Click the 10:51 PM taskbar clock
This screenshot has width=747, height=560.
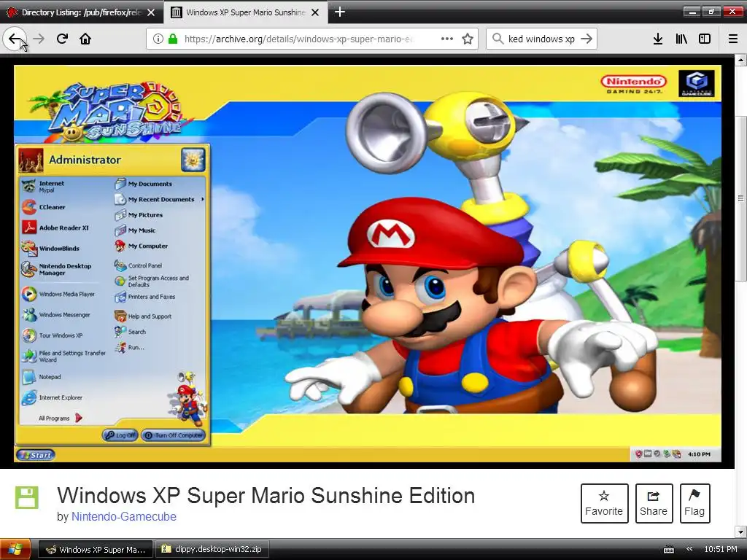(720, 549)
